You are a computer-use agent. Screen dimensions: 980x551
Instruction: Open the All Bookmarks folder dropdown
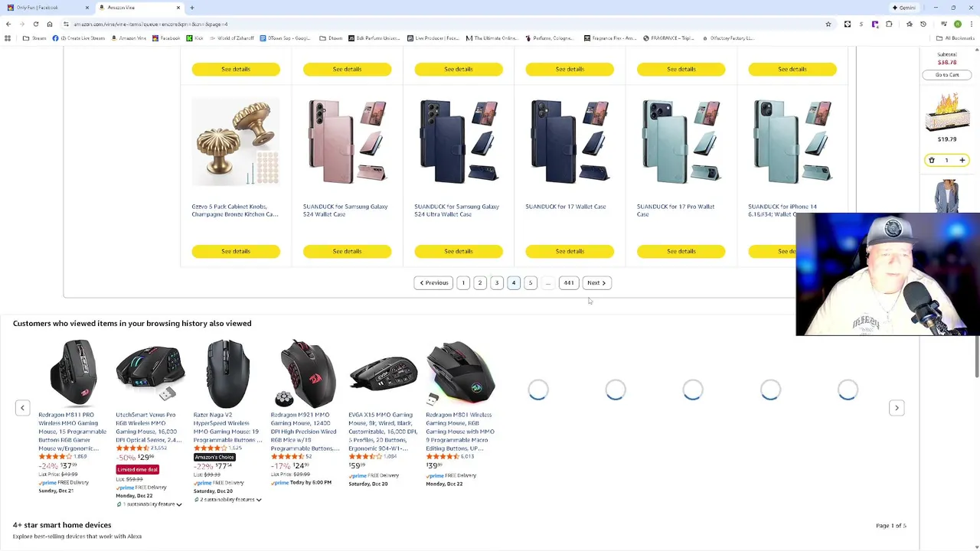tap(955, 37)
